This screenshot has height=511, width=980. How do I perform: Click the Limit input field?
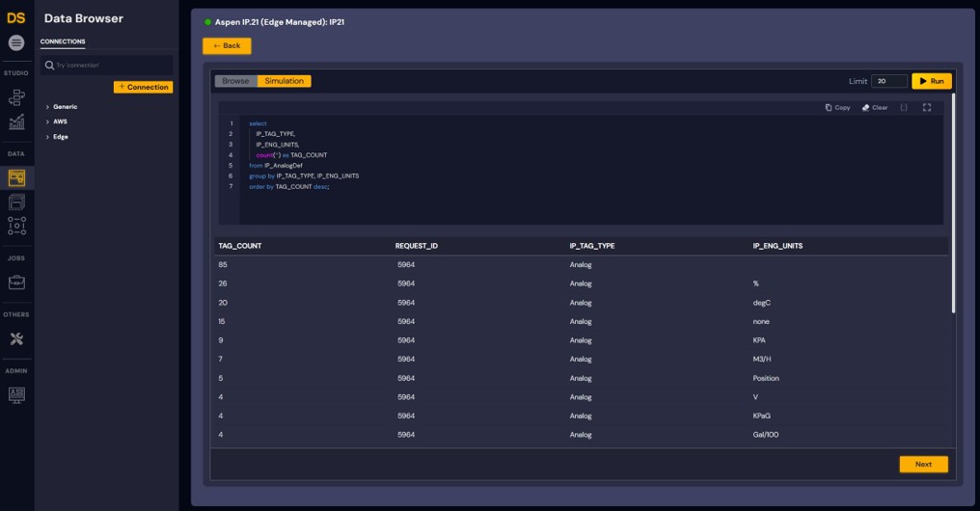point(888,82)
